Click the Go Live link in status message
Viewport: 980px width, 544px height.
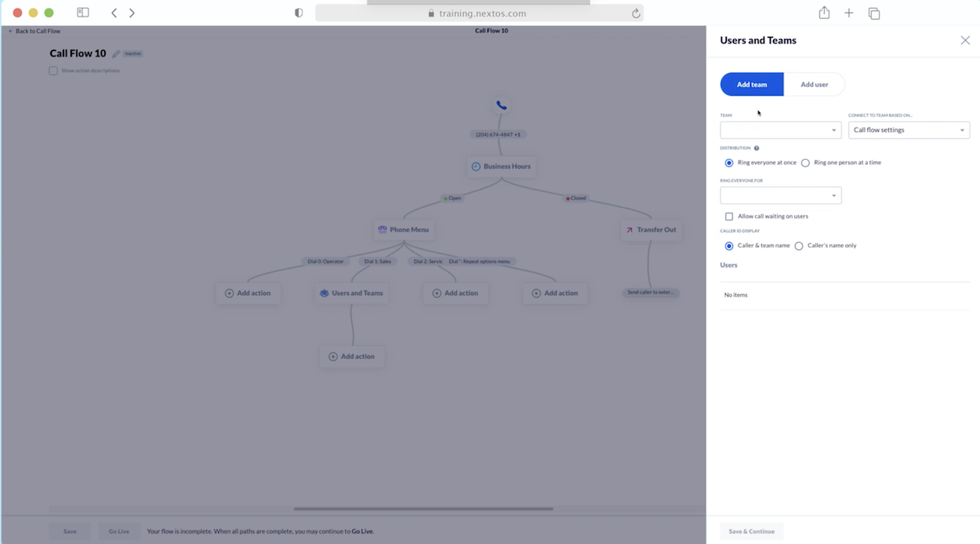[x=361, y=531]
